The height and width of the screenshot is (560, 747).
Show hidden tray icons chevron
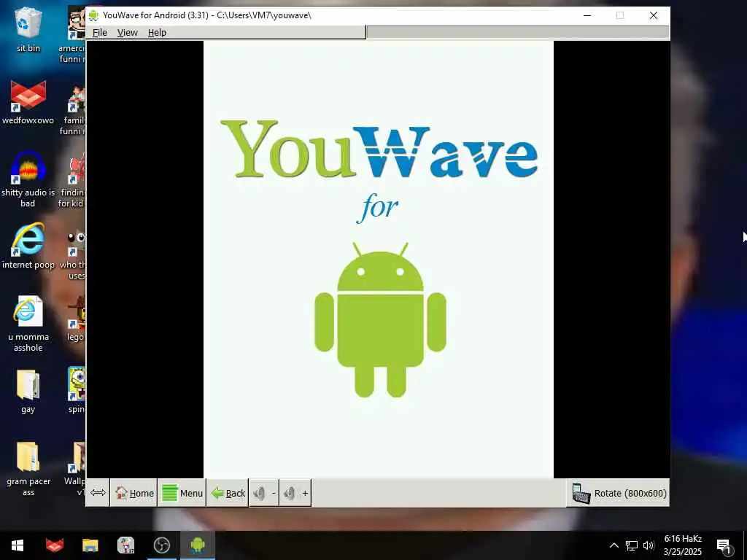pos(614,545)
